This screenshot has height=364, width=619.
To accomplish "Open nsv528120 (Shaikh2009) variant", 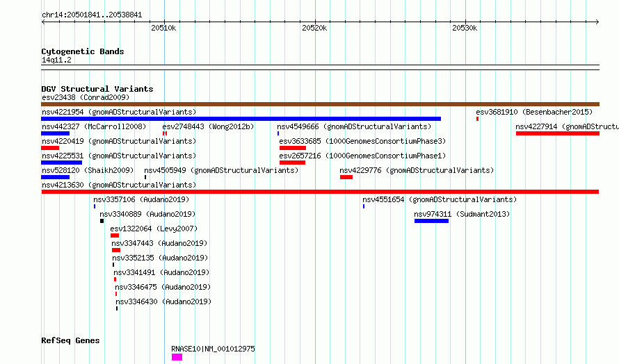I will pos(88,170).
